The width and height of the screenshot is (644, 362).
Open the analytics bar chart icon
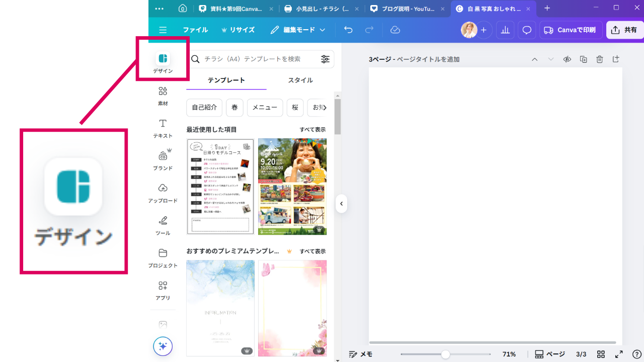coord(505,30)
